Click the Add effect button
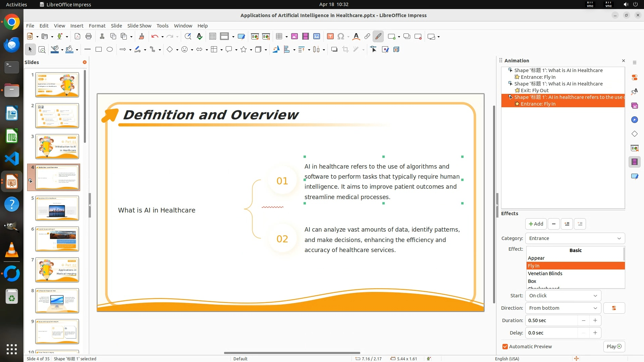644x362 pixels. pyautogui.click(x=536, y=224)
